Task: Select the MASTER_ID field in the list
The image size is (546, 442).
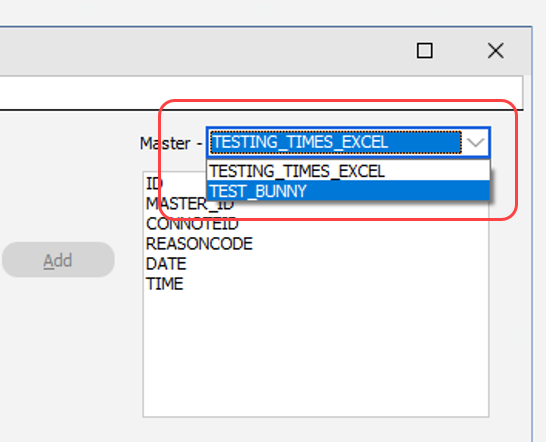Action: click(x=190, y=204)
